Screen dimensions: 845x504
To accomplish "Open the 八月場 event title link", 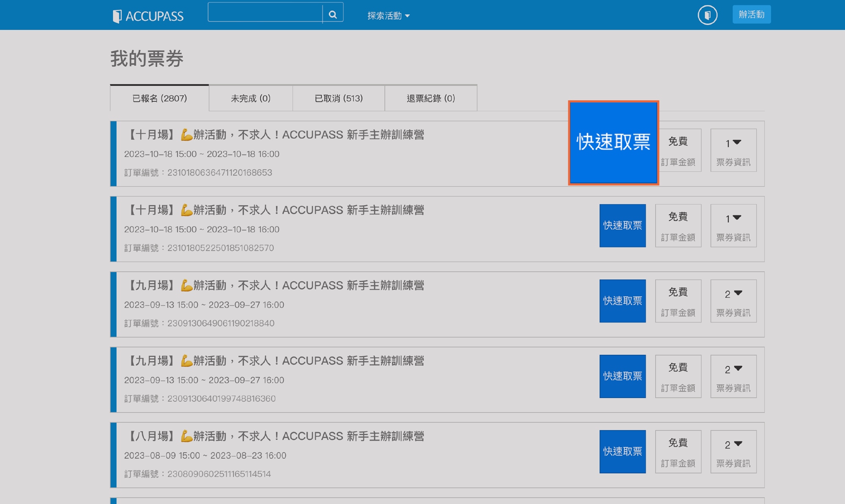I will (x=275, y=436).
